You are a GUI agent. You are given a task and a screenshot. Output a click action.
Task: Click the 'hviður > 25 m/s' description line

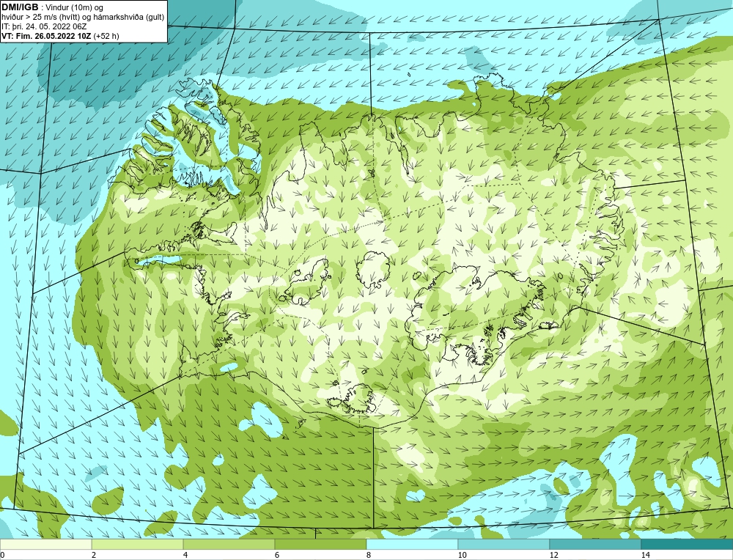coord(83,18)
